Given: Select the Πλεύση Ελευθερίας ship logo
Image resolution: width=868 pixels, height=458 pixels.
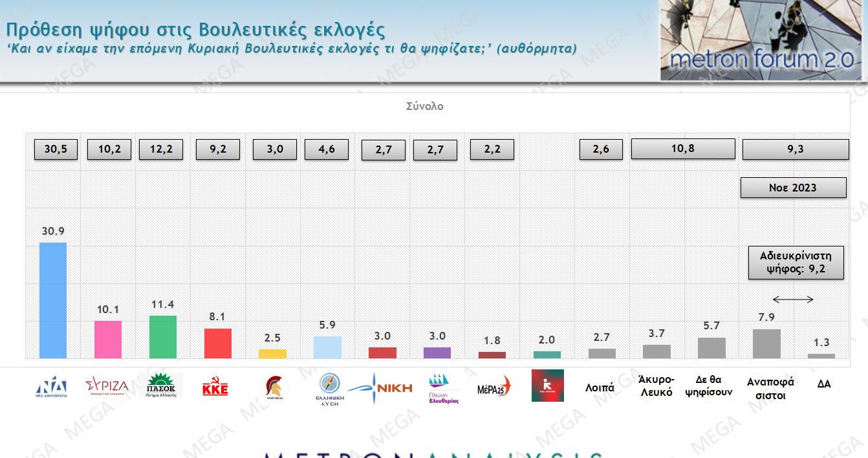Looking at the screenshot, I should point(444,388).
